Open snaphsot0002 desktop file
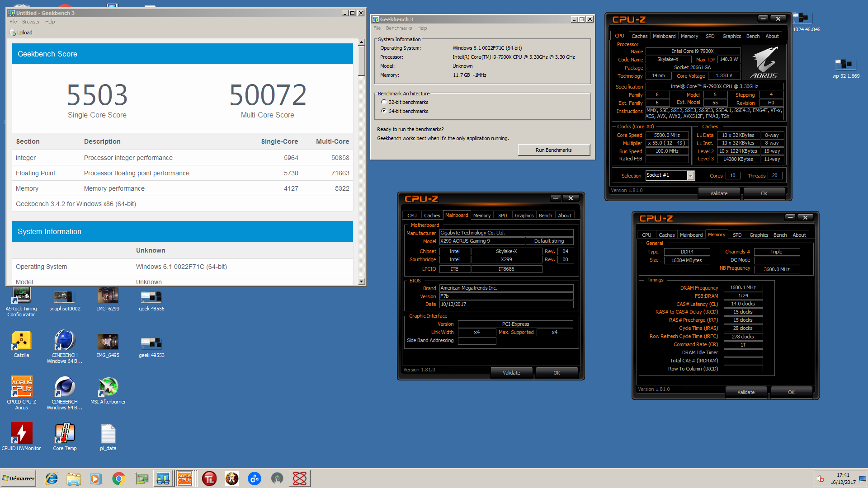The height and width of the screenshot is (488, 868). coord(65,300)
